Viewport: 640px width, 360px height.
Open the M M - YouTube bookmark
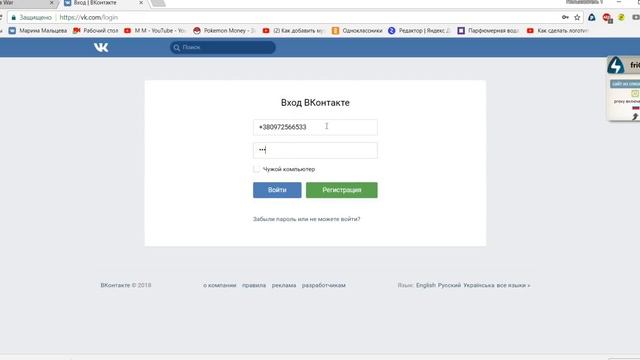coord(155,31)
